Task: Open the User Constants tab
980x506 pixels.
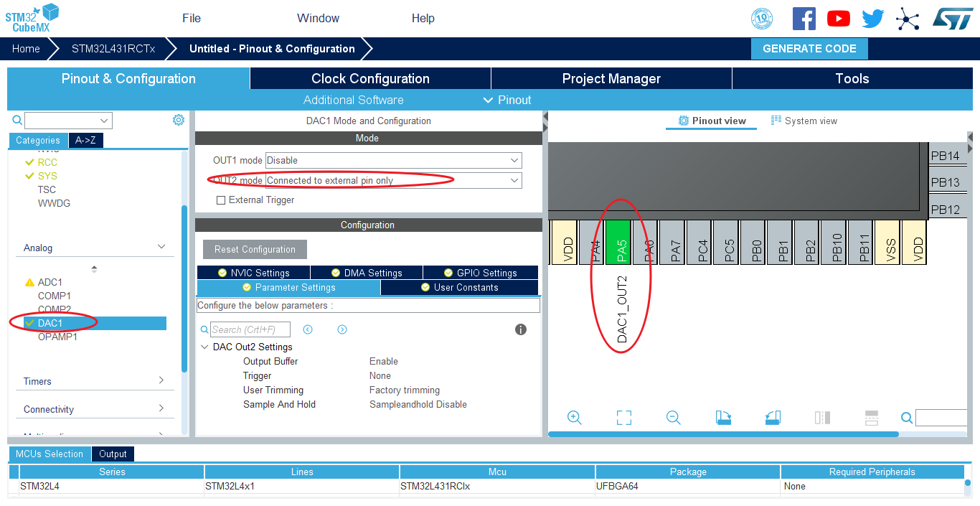Action: pos(459,287)
